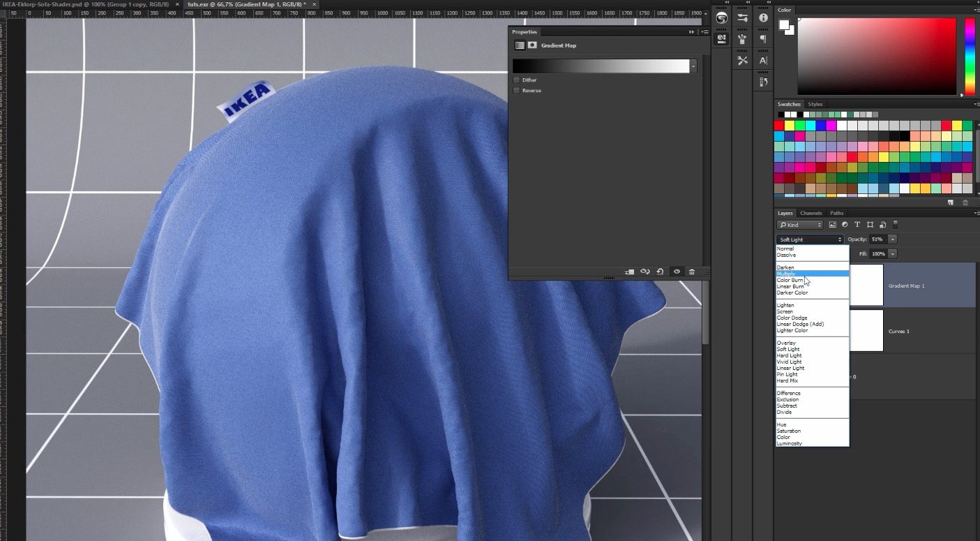980x541 pixels.
Task: Click the foreground color swatch in Color panel
Action: 784,24
